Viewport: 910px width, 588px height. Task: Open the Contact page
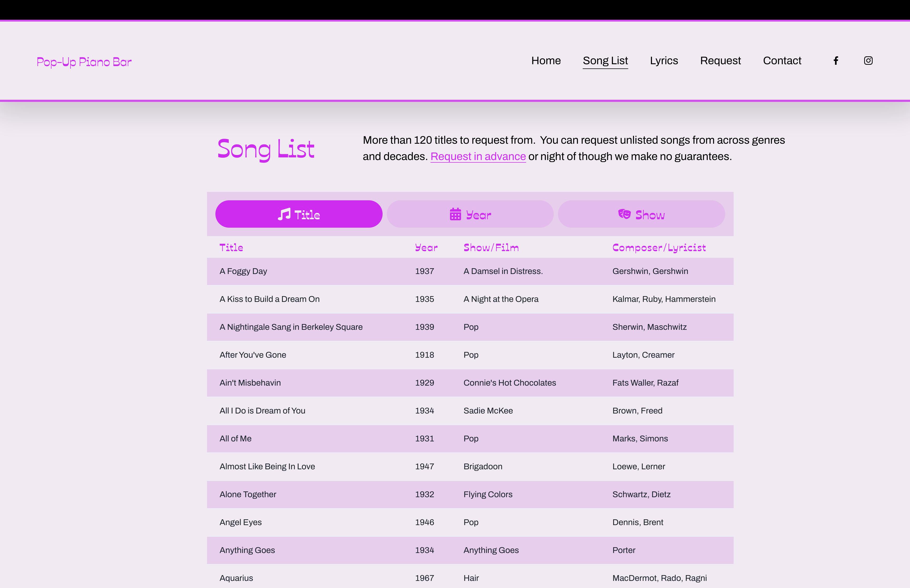[782, 60]
